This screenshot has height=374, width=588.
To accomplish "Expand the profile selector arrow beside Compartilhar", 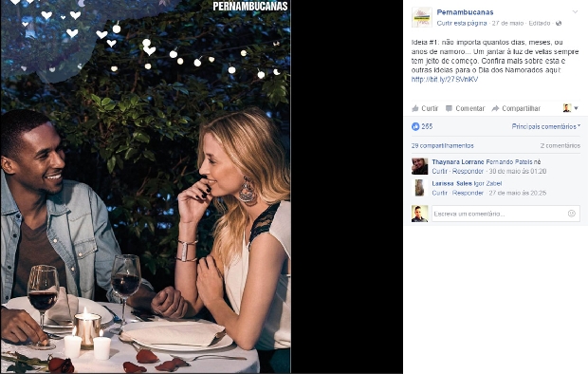I will click(577, 108).
